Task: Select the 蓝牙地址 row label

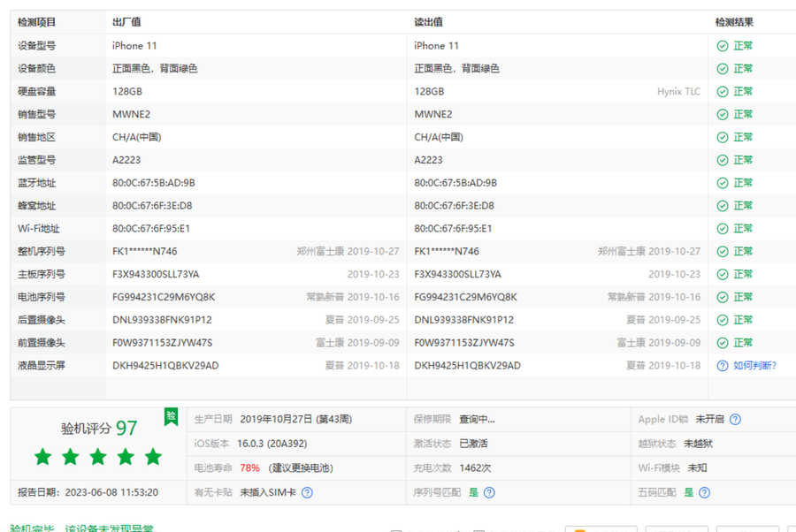Action: pos(36,183)
